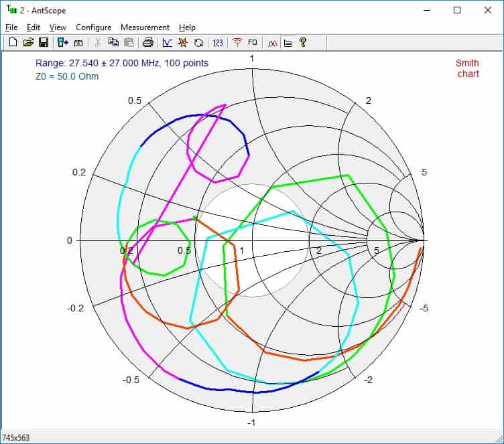Copy using the duplicate pages icon
This screenshot has height=444, width=504.
click(x=113, y=42)
